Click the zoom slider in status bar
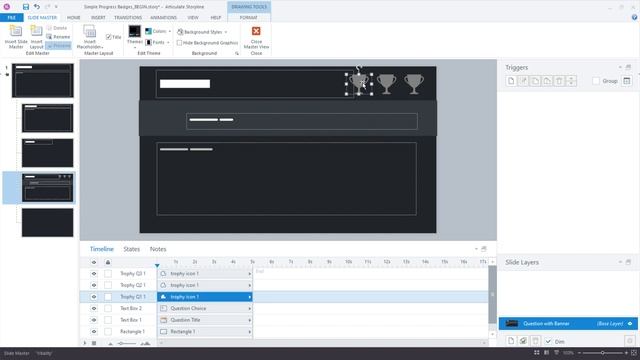Screen dimensions: 640x360 (x=602, y=353)
